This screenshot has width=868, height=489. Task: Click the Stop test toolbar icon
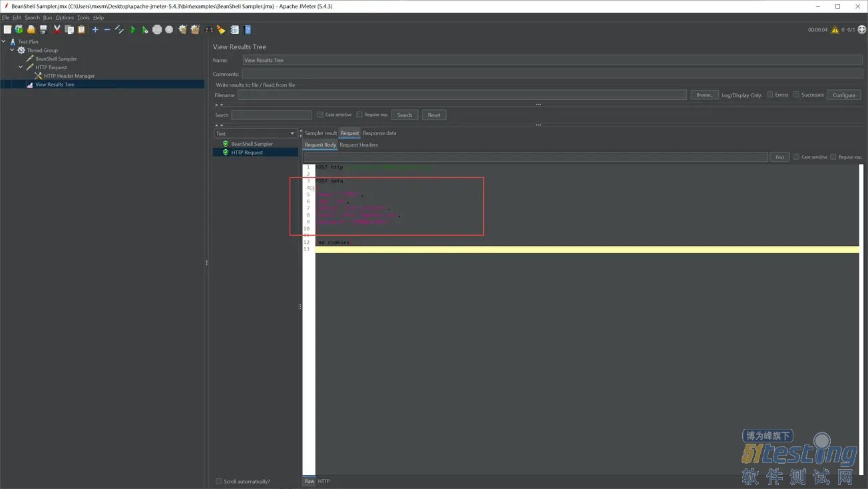(157, 29)
